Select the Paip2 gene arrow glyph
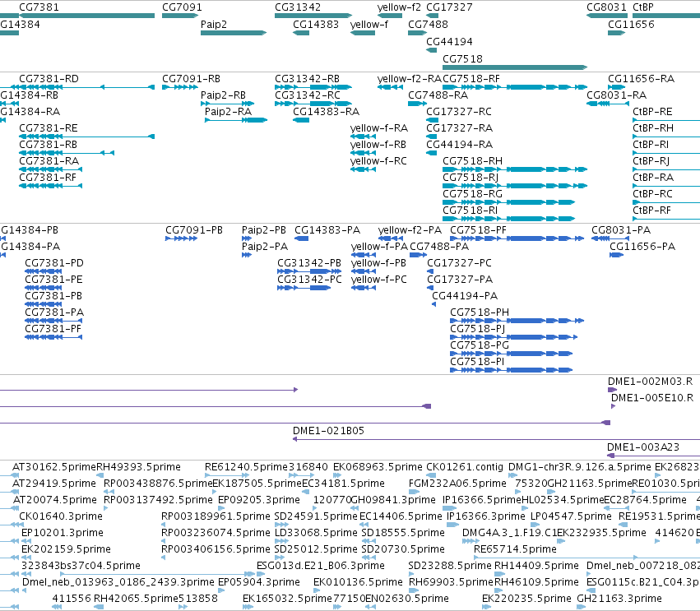The height and width of the screenshot is (611, 700). point(234,33)
